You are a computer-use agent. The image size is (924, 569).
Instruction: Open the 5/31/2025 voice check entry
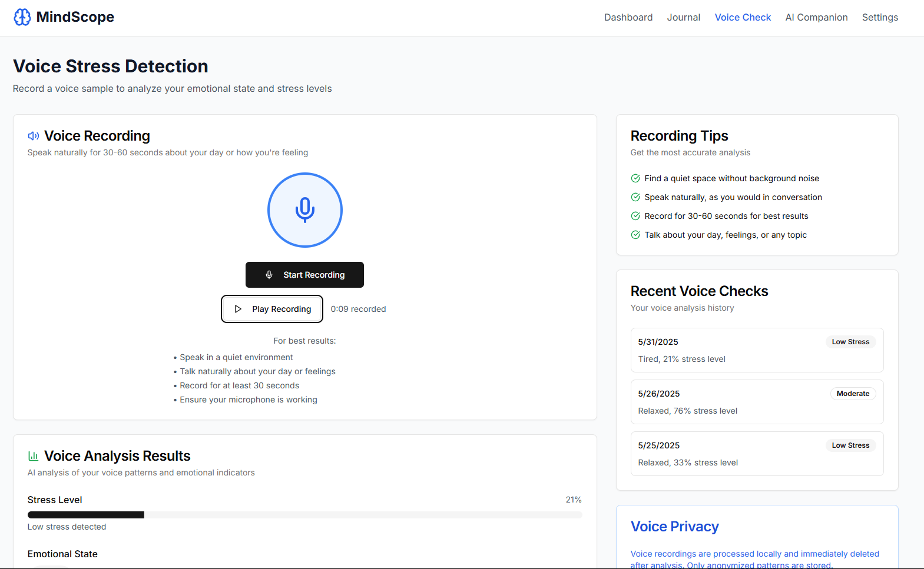[757, 350]
